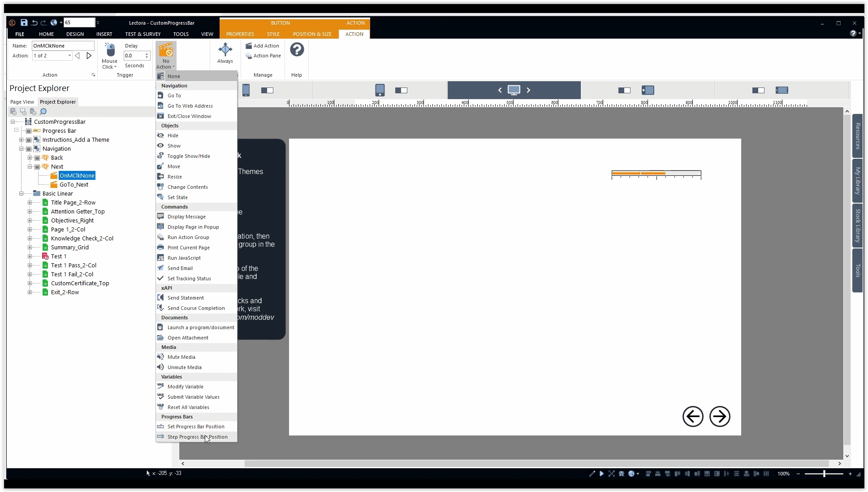Screen dimensions: 868x492
Task: Select the phone device view icon
Action: click(x=246, y=90)
